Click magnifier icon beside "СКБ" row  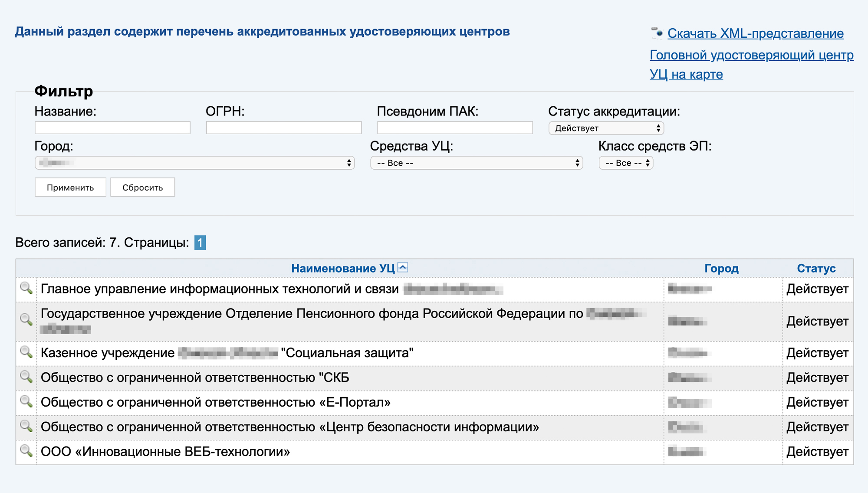point(26,377)
